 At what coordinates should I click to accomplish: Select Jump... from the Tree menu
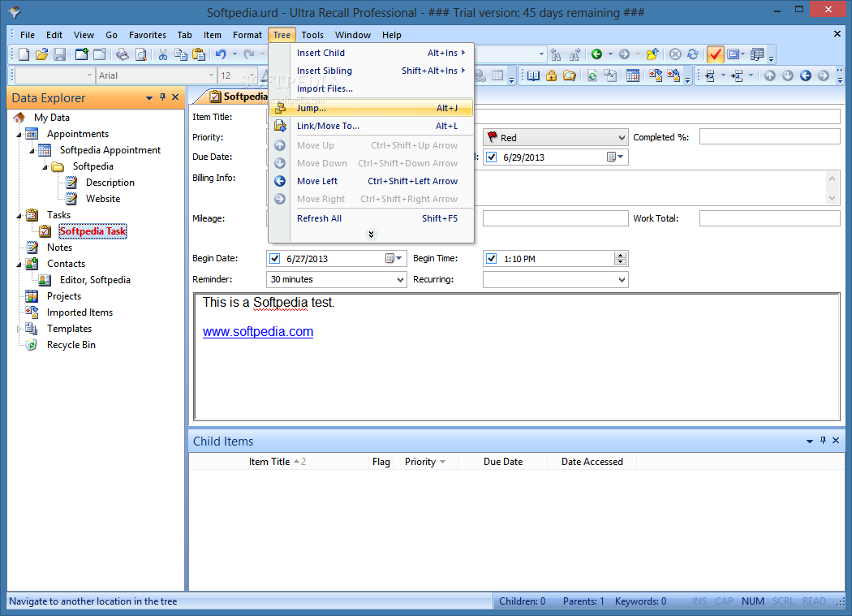[x=371, y=108]
